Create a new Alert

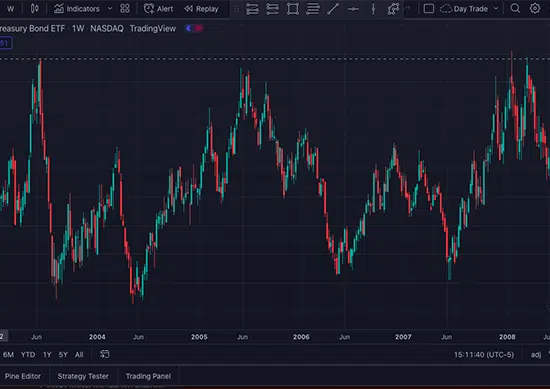[x=158, y=9]
